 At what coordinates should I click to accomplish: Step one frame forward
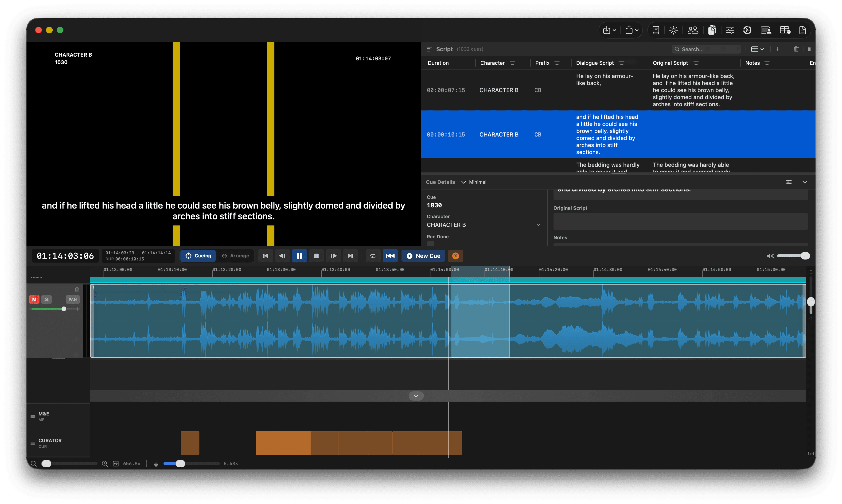[333, 256]
